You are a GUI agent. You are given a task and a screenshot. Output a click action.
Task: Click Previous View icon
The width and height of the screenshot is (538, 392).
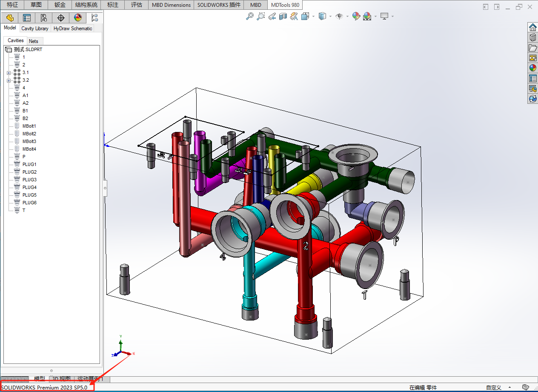click(x=272, y=16)
